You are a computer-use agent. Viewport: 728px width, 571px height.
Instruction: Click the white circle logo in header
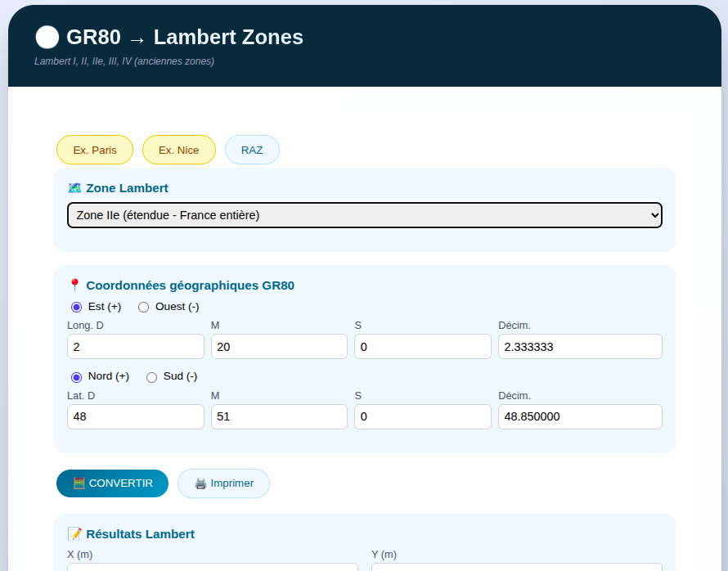coord(47,37)
